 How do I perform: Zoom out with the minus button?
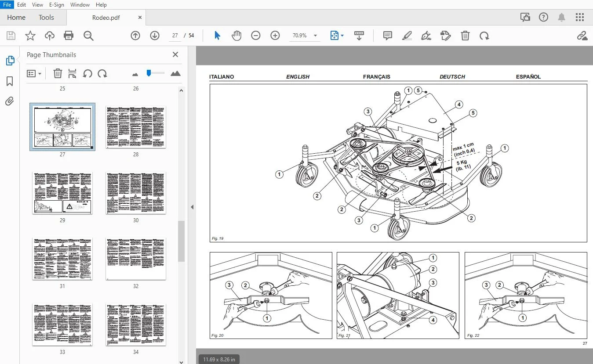click(x=256, y=36)
